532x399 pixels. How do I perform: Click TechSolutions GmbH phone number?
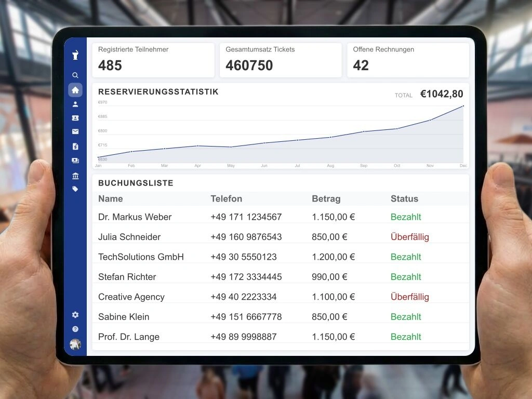pyautogui.click(x=244, y=257)
